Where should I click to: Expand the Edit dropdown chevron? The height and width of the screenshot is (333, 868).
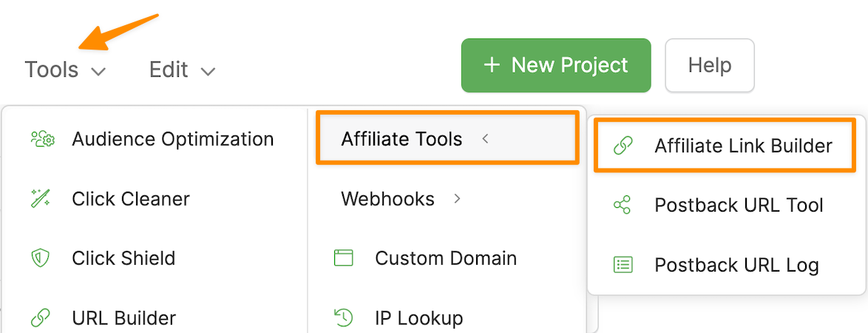[x=208, y=71]
